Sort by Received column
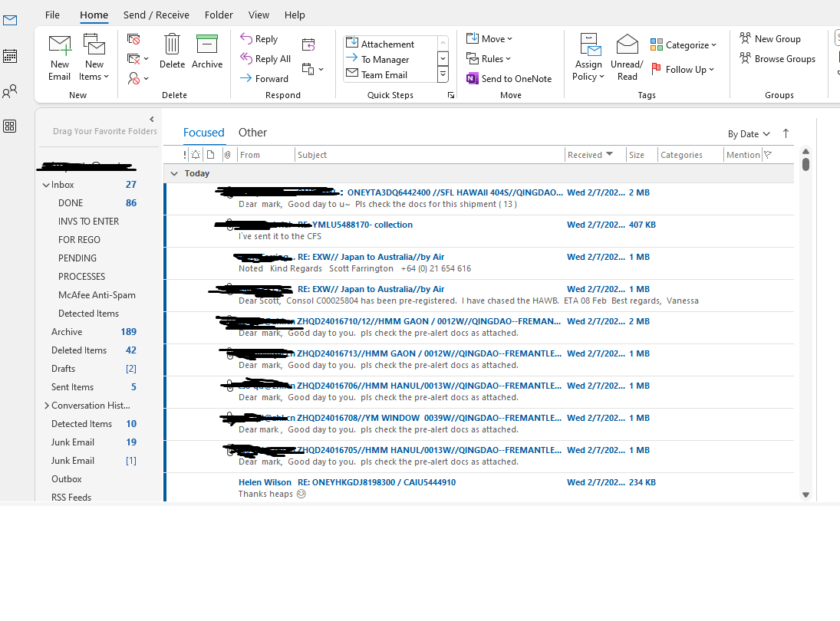 click(x=590, y=155)
